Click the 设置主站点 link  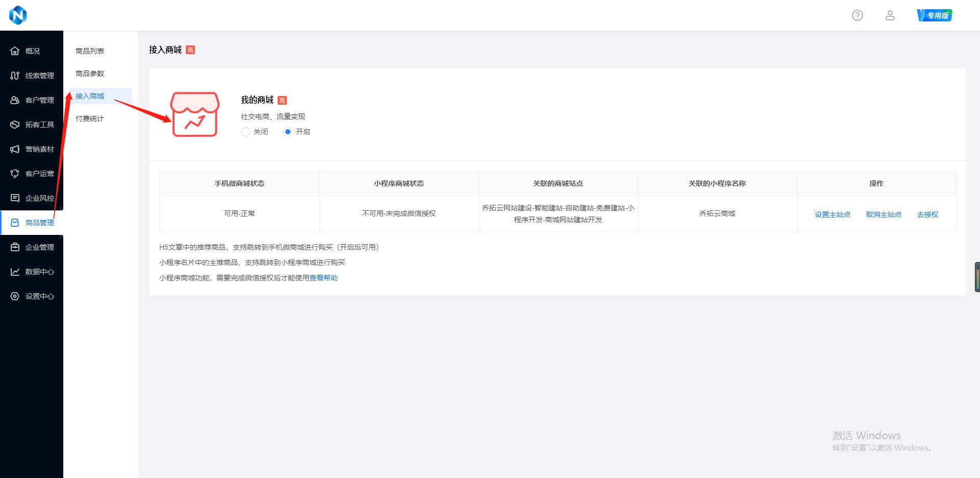point(832,214)
